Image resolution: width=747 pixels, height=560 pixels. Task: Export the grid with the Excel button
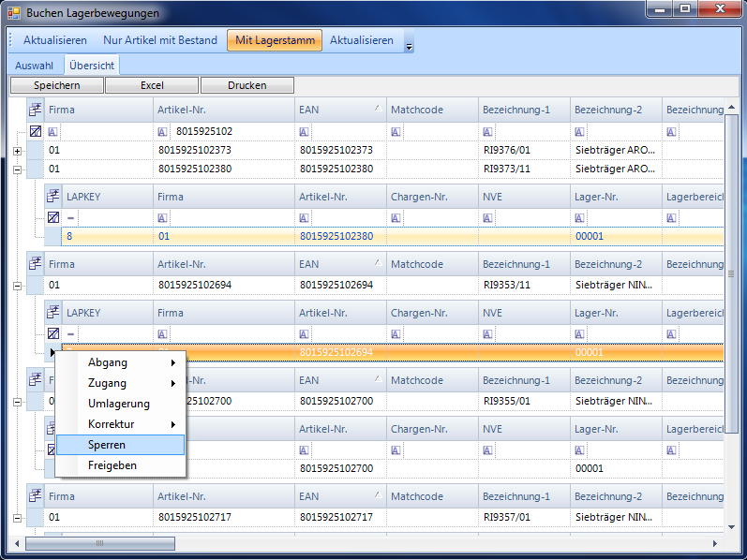coord(152,85)
